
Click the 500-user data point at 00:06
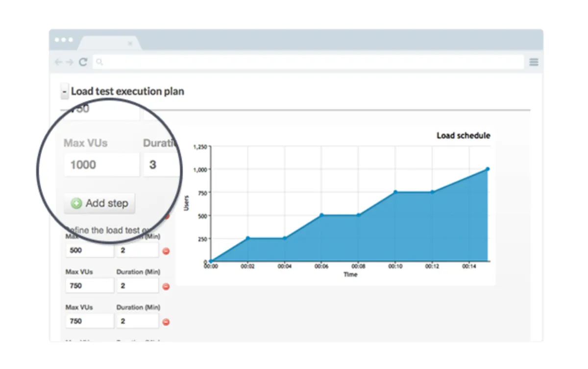coord(321,215)
